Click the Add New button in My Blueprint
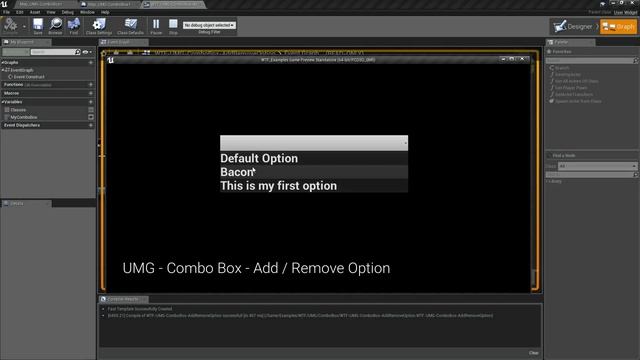640x360 pixels. tap(16, 52)
